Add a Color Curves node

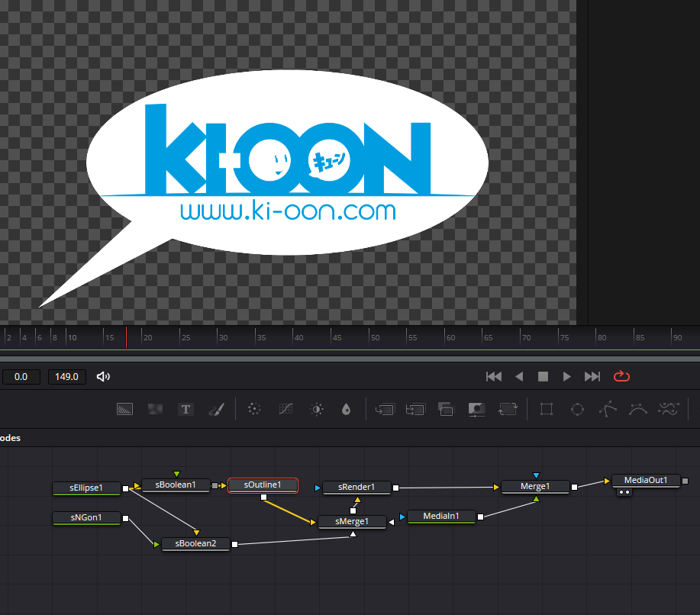285,409
